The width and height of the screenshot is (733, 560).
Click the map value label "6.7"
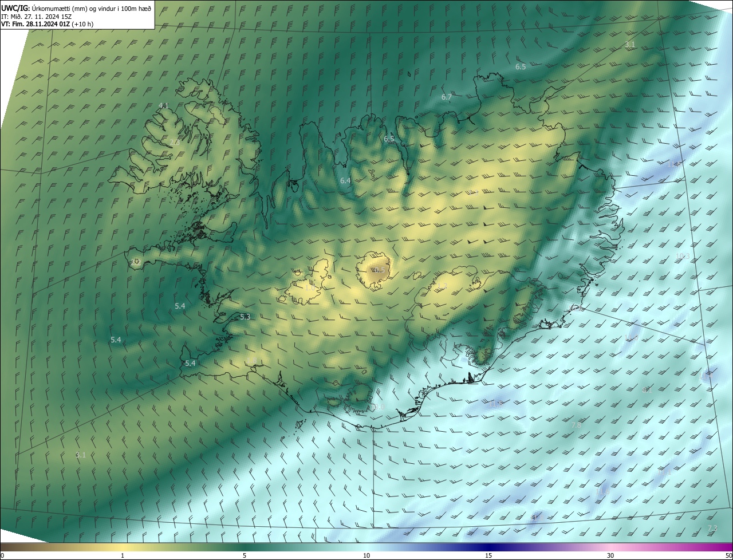pos(447,97)
